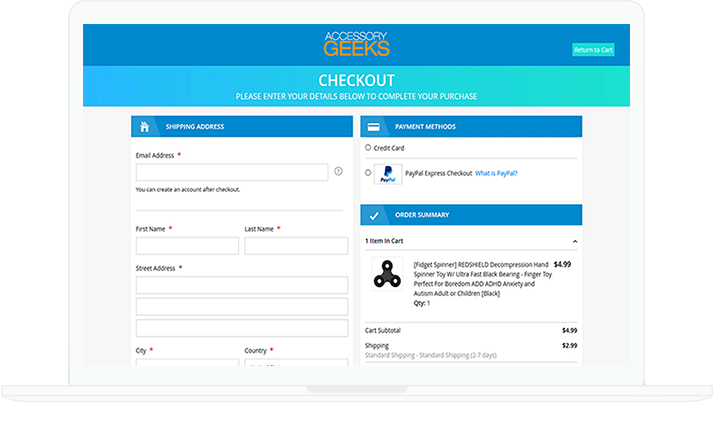Open the Country dropdown

pos(296,363)
